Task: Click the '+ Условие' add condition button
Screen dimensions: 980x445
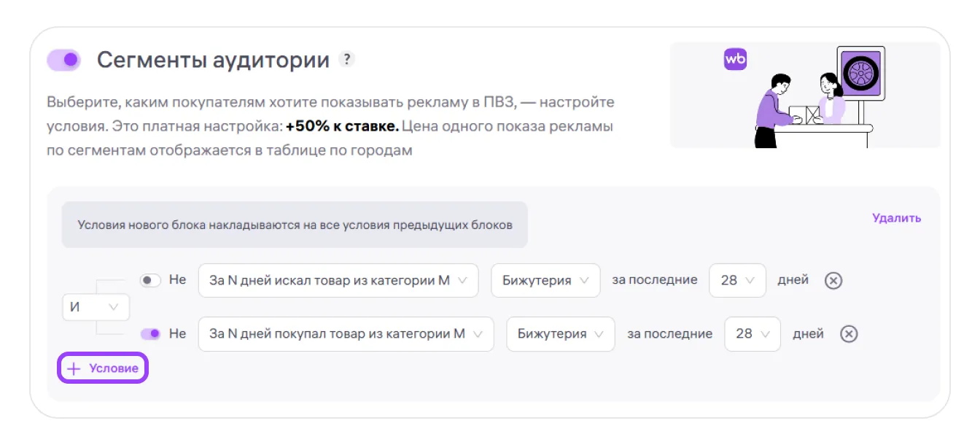Action: (103, 368)
